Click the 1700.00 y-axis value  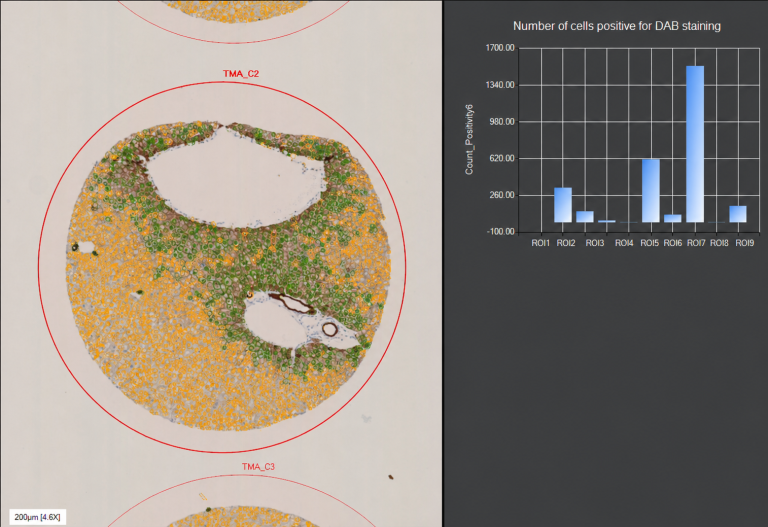500,48
